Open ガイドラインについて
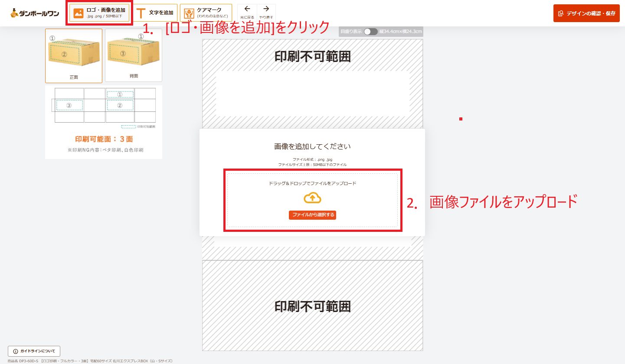The image size is (625, 364). (34, 351)
